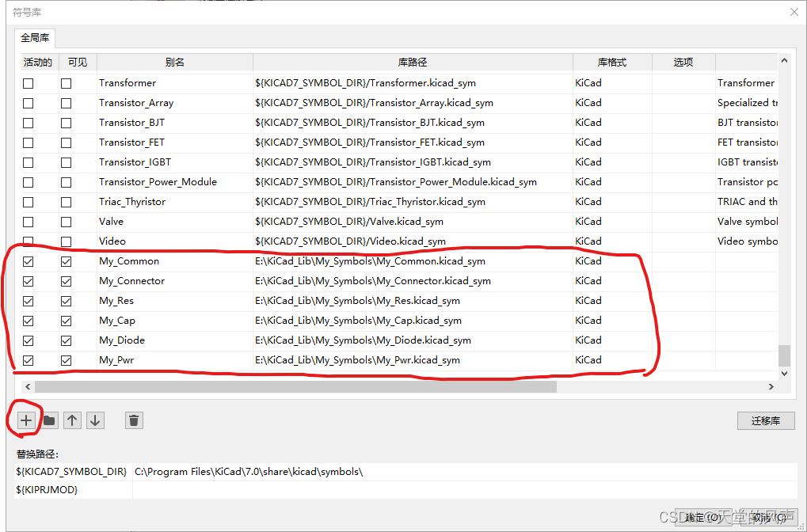Click the 活动的 column header
The width and height of the screenshot is (807, 532).
[38, 63]
